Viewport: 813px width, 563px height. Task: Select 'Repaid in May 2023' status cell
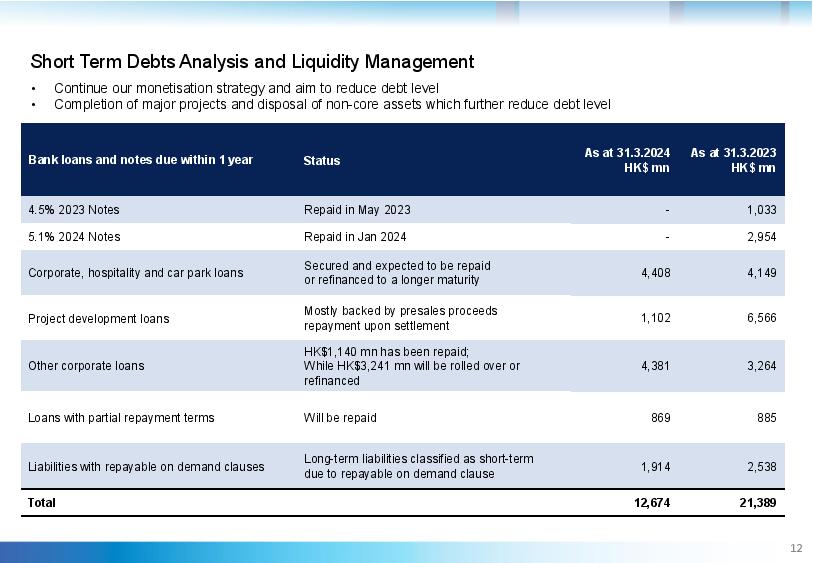point(357,210)
